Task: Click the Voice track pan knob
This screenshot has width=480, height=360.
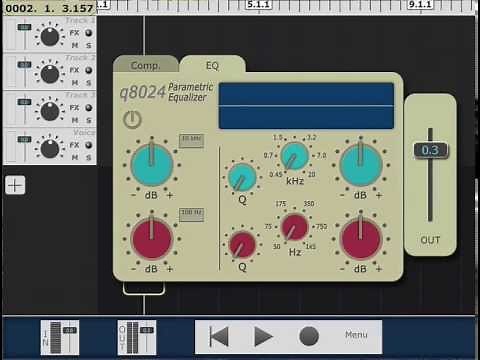Action: pos(50,148)
